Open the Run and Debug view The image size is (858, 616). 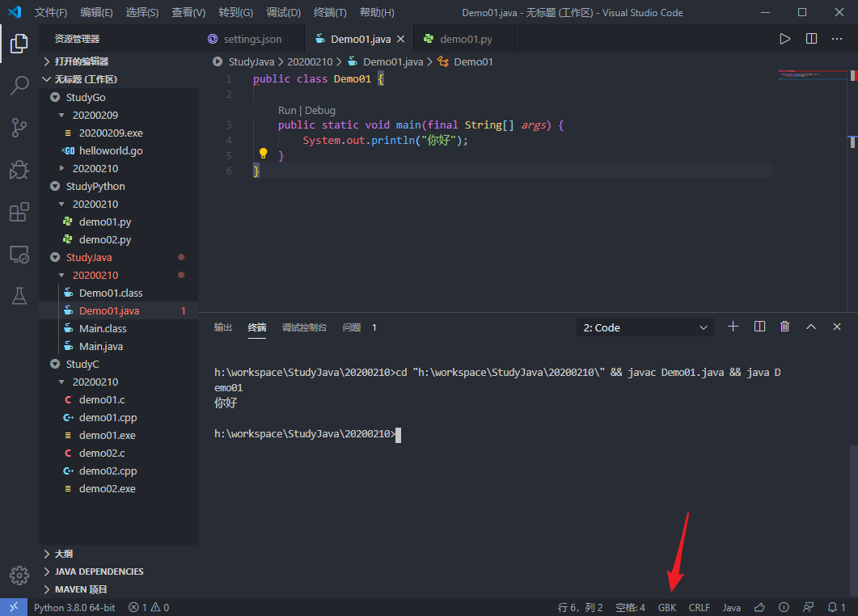(19, 170)
